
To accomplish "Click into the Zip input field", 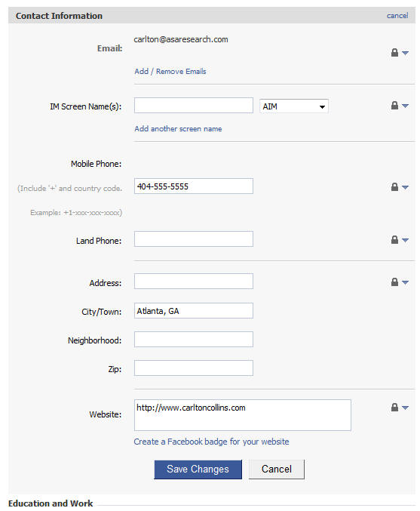I will [x=194, y=368].
